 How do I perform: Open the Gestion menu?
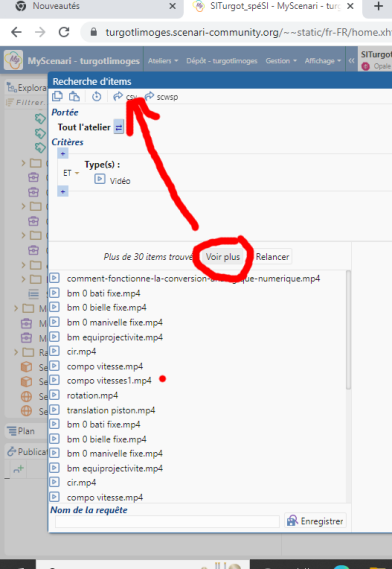[x=281, y=61]
